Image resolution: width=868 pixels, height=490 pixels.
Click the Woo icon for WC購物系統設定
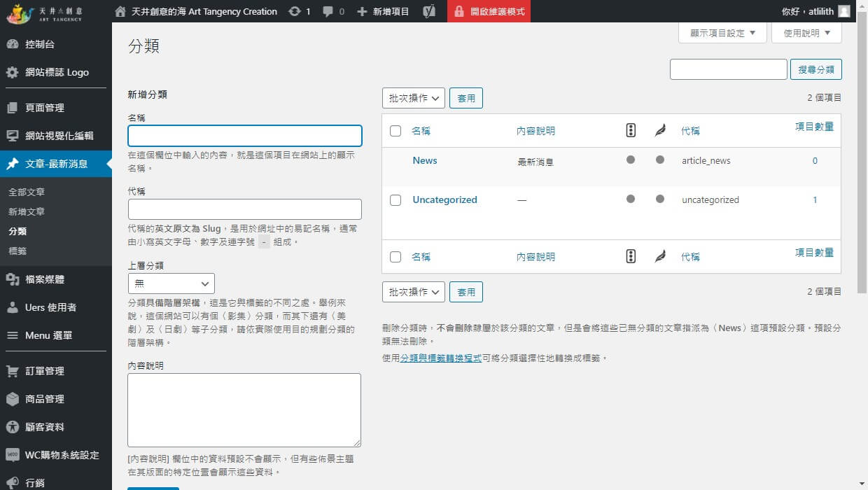coord(12,455)
